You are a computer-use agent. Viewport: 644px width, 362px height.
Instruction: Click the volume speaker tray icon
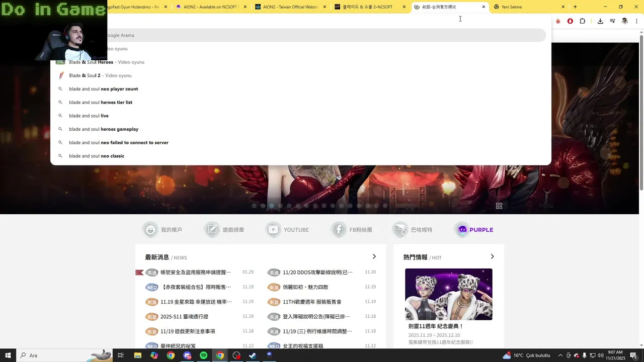(x=600, y=355)
